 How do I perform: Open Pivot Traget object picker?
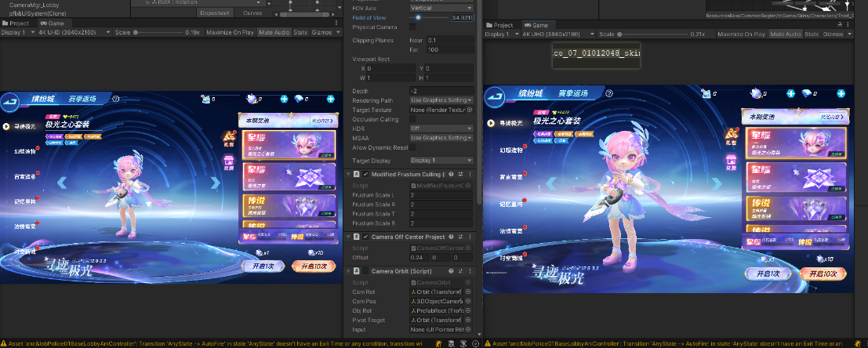(x=468, y=320)
